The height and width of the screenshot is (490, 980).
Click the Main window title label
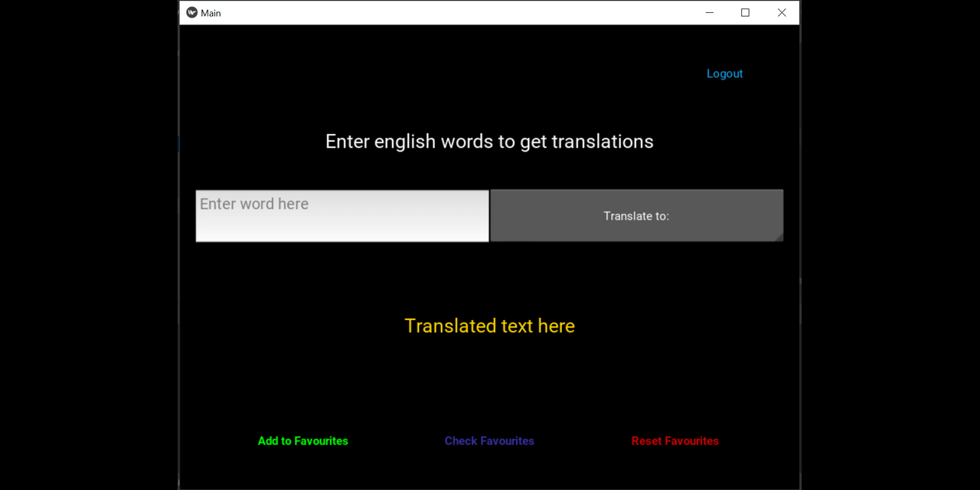(x=210, y=12)
